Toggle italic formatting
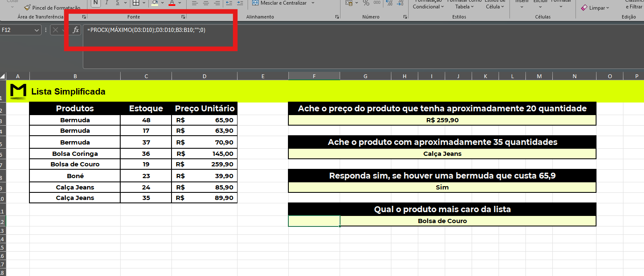 pos(106,3)
